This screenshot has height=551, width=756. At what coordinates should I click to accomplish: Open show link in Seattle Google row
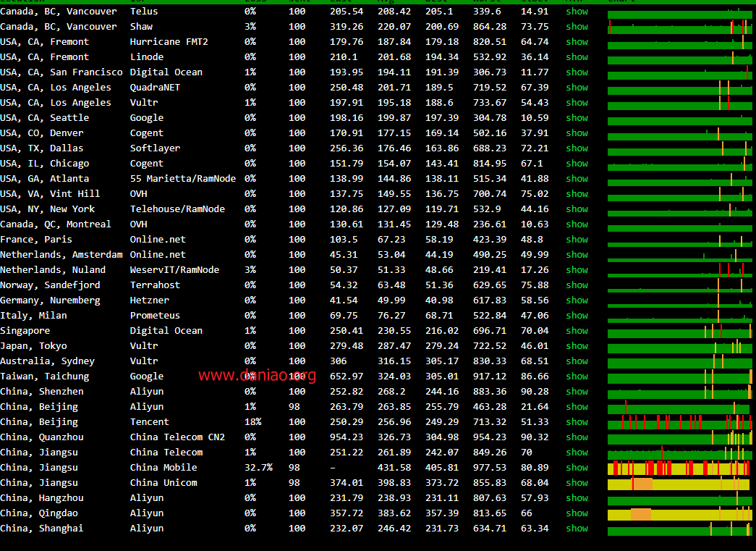[577, 118]
